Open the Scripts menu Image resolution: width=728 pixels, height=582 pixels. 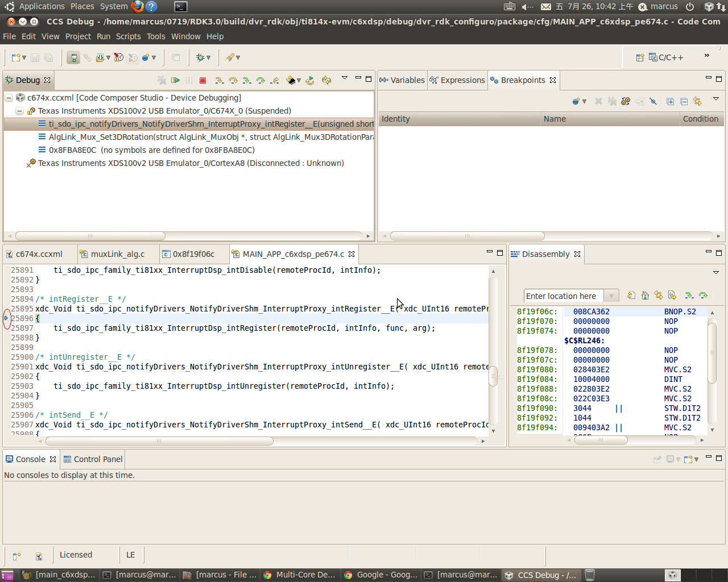point(128,36)
